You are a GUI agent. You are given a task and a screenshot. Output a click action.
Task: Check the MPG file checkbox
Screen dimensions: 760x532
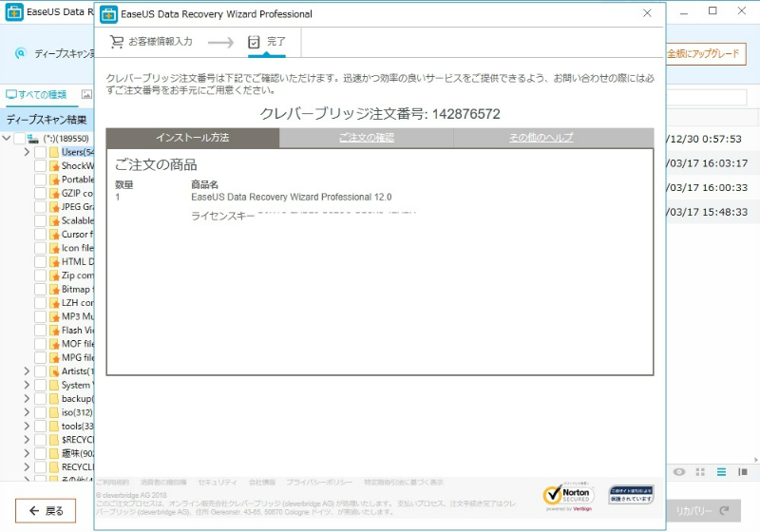pos(41,357)
